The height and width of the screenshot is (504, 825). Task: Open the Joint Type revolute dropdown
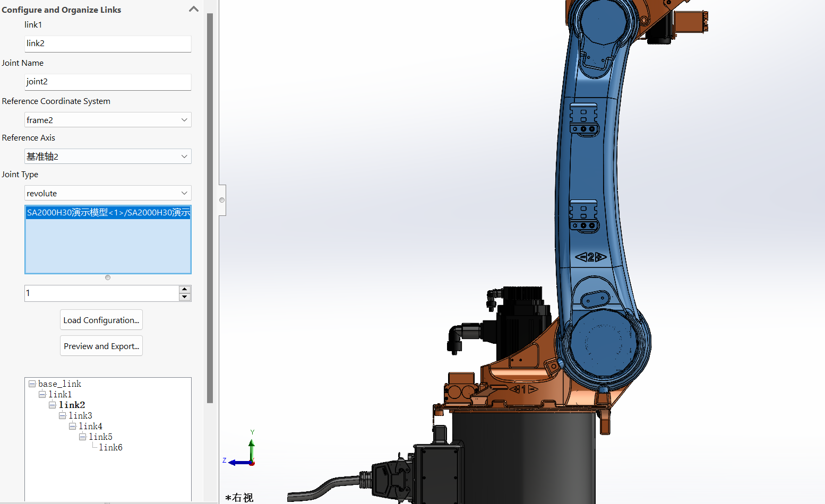184,193
